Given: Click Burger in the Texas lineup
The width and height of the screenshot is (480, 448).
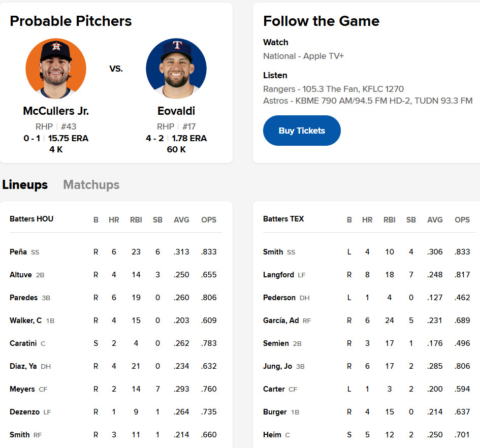Looking at the screenshot, I should coord(275,412).
